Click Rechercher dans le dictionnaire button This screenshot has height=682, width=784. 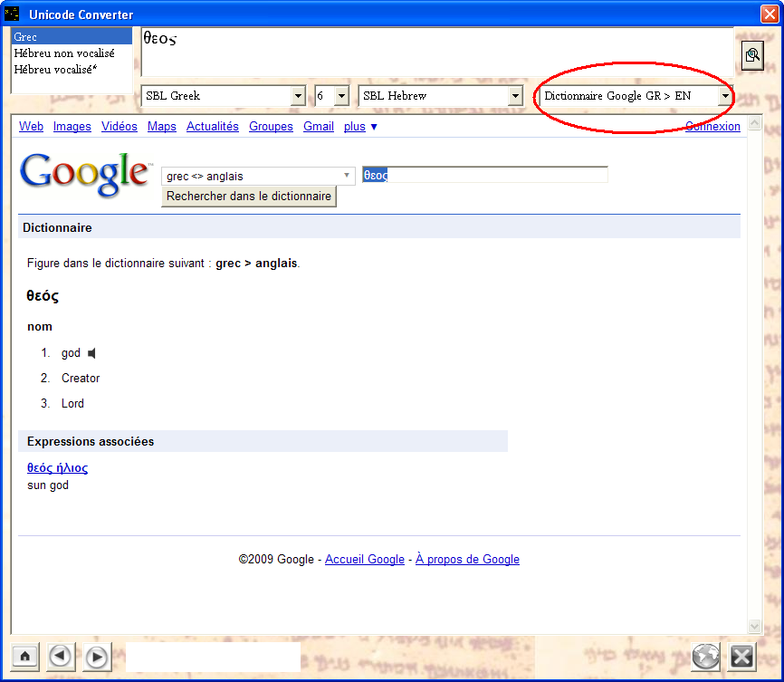[x=249, y=197]
